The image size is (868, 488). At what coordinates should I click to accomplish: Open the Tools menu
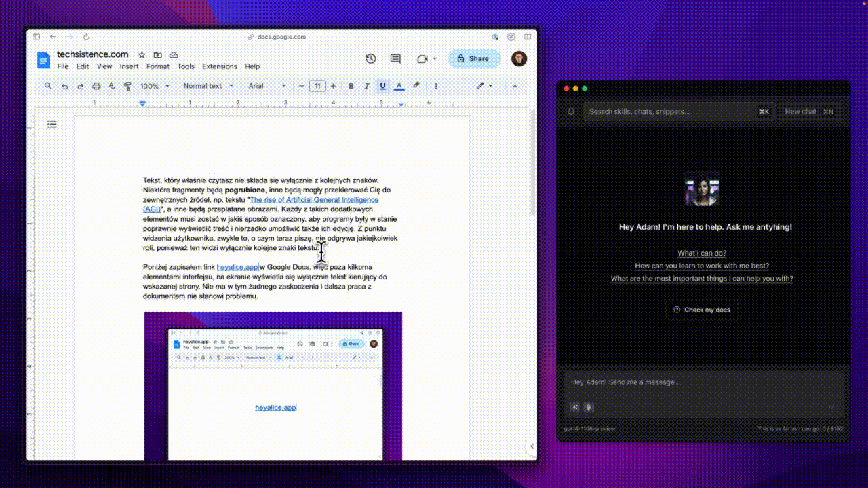186,66
